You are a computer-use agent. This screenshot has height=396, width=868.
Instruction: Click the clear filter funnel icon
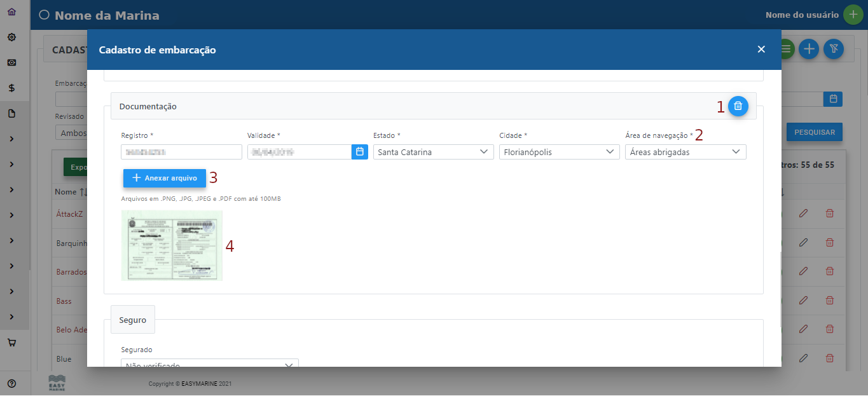click(833, 49)
